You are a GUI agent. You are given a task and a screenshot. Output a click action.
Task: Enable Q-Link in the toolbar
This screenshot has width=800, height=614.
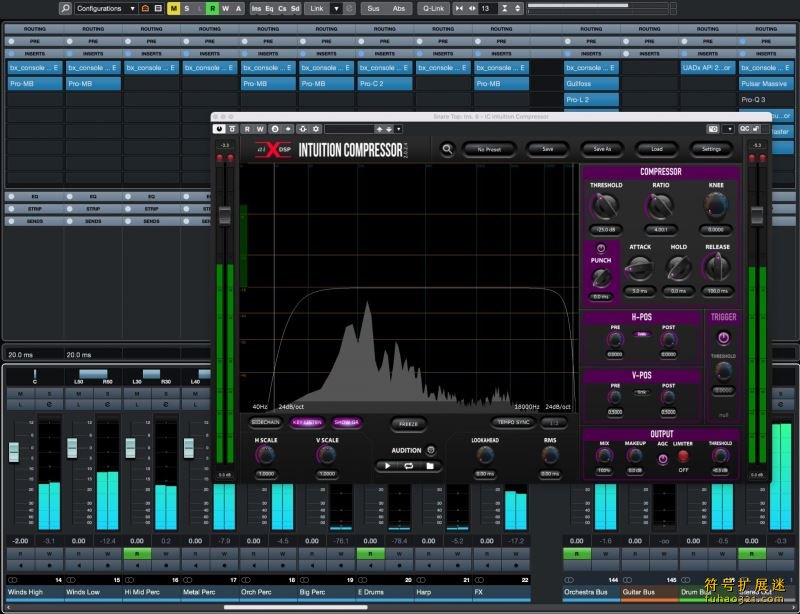click(434, 8)
